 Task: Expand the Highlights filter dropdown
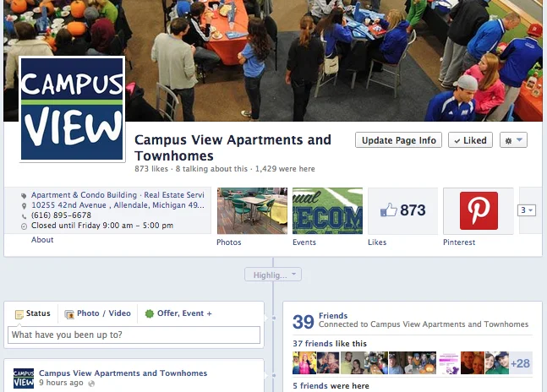coord(273,275)
